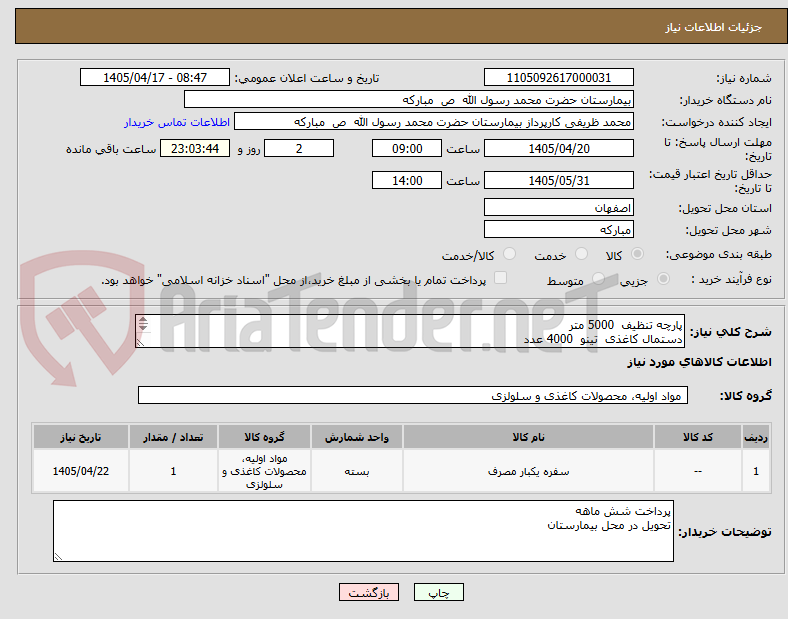This screenshot has width=788, height=619.
Task: Click the نام کالا column header
Action: [528, 437]
